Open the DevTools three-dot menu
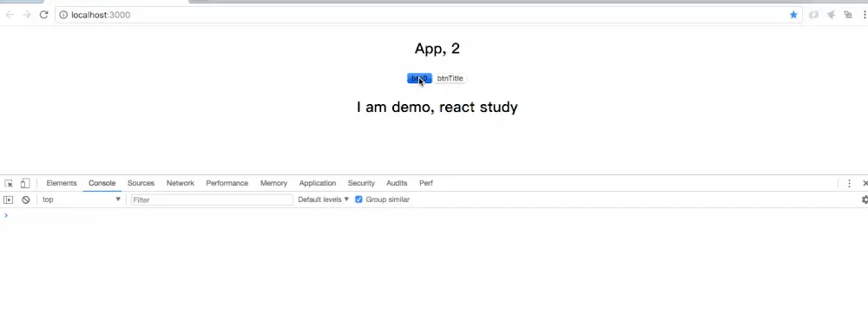 (x=849, y=184)
